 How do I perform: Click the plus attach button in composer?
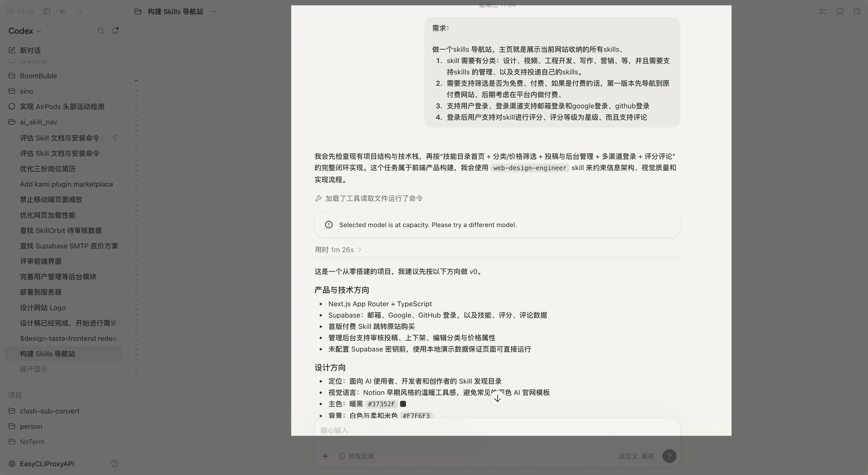click(x=325, y=456)
